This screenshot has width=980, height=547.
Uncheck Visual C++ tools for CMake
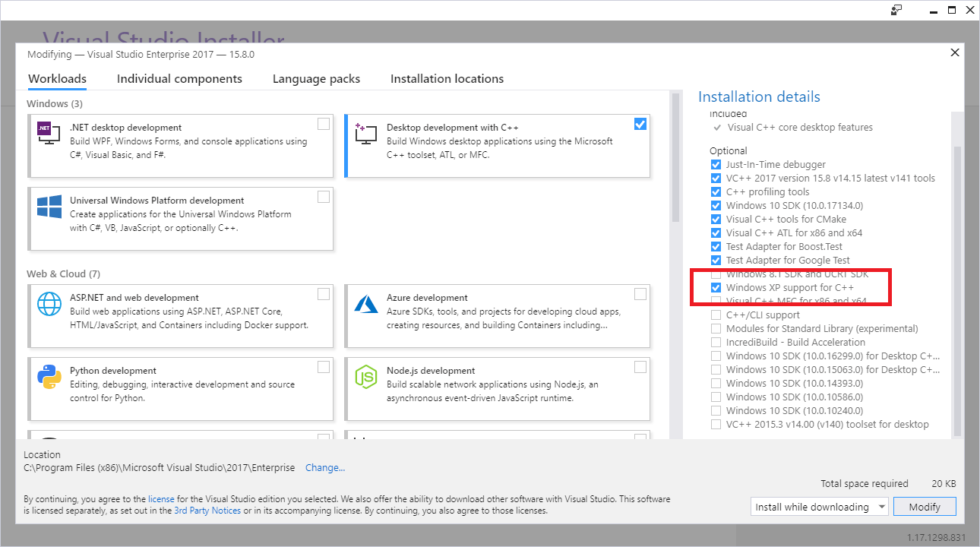[x=716, y=220]
